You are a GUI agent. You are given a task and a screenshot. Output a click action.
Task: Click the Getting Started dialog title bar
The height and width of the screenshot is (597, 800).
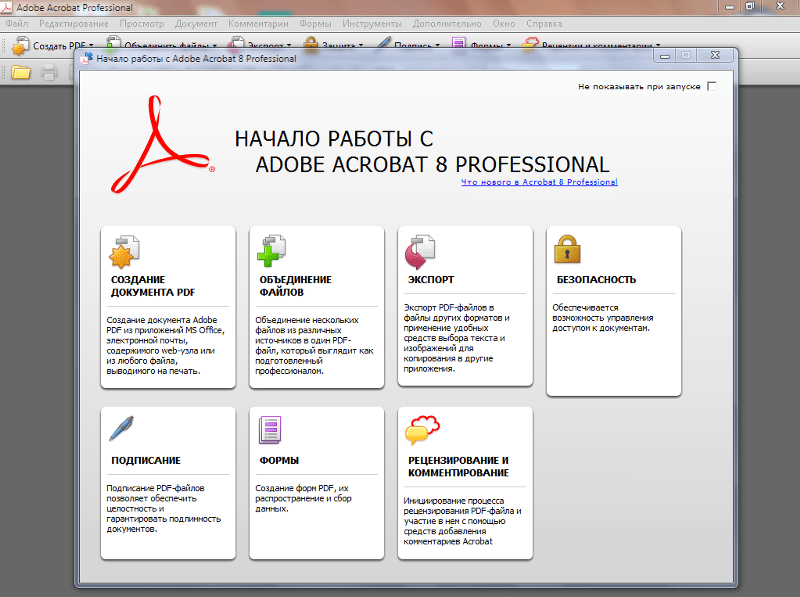pyautogui.click(x=400, y=58)
